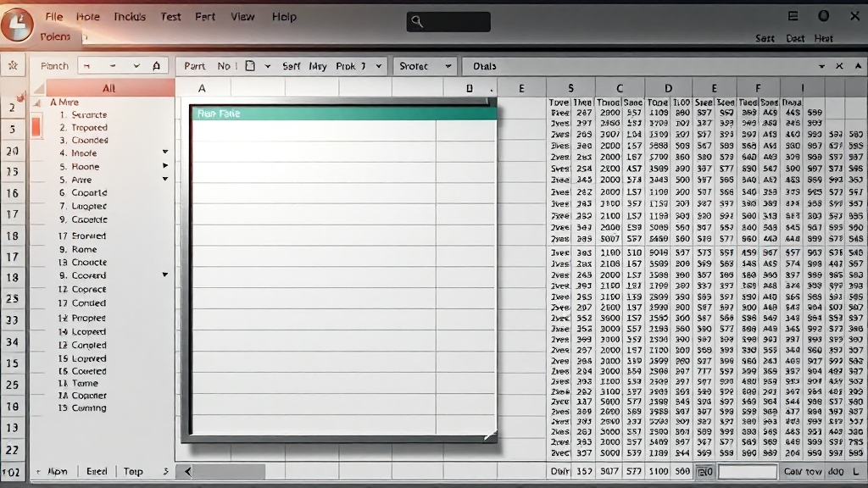Open the View menu

pyautogui.click(x=242, y=17)
